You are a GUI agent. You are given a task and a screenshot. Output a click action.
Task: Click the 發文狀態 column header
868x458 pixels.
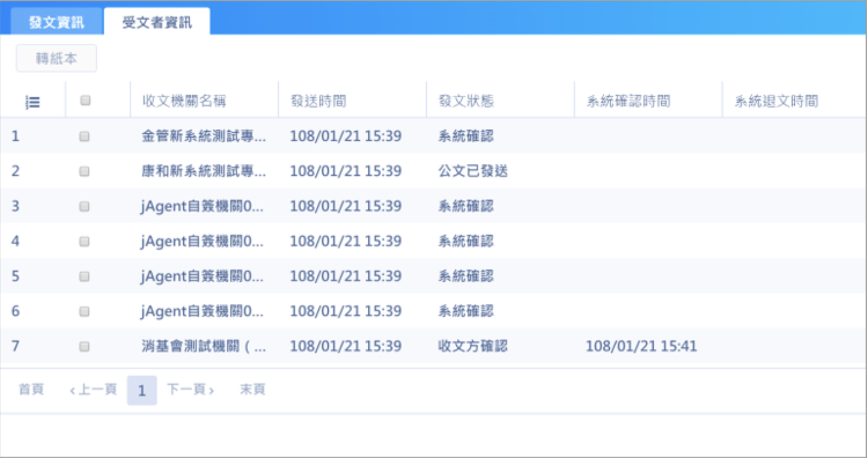[466, 101]
